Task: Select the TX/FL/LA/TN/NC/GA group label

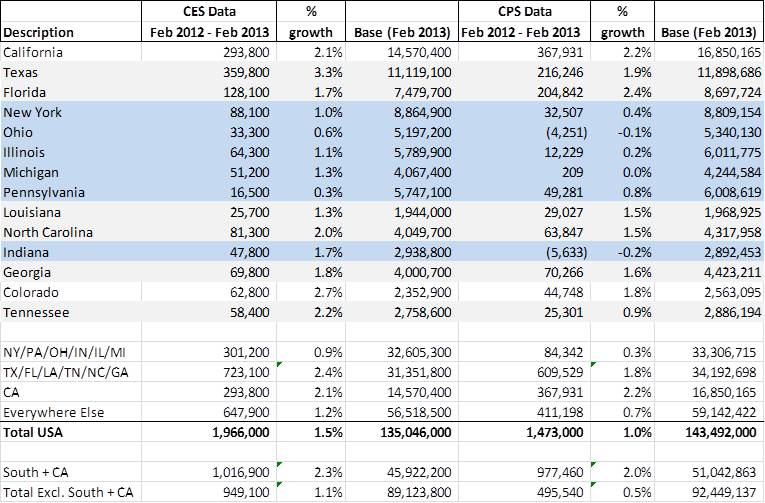Action: (65, 372)
